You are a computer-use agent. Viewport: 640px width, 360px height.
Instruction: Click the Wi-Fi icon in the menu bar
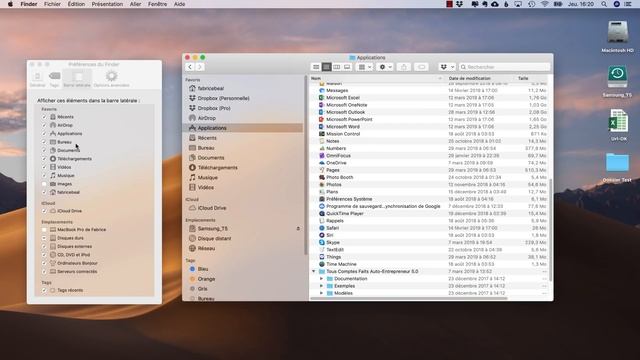pos(544,4)
